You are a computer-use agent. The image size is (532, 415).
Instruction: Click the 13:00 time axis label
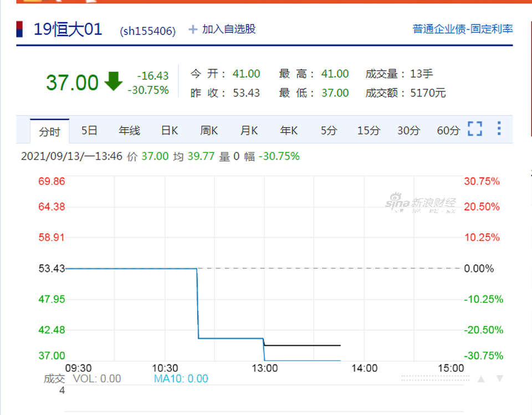click(265, 368)
